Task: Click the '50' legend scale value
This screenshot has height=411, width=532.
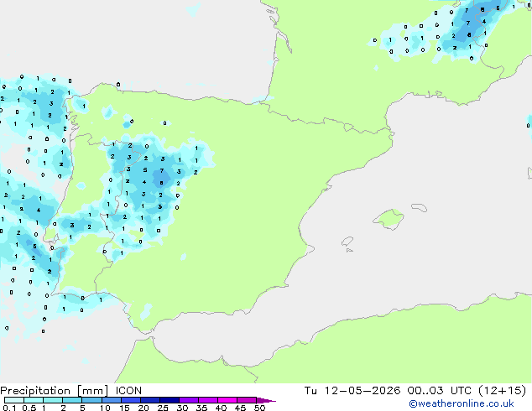Action: pyautogui.click(x=260, y=408)
